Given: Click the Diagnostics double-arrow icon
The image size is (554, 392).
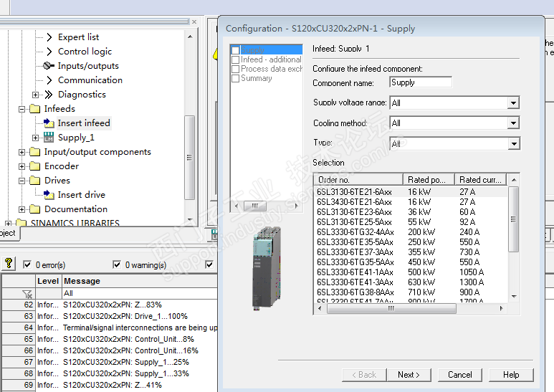Looking at the screenshot, I should tap(49, 95).
